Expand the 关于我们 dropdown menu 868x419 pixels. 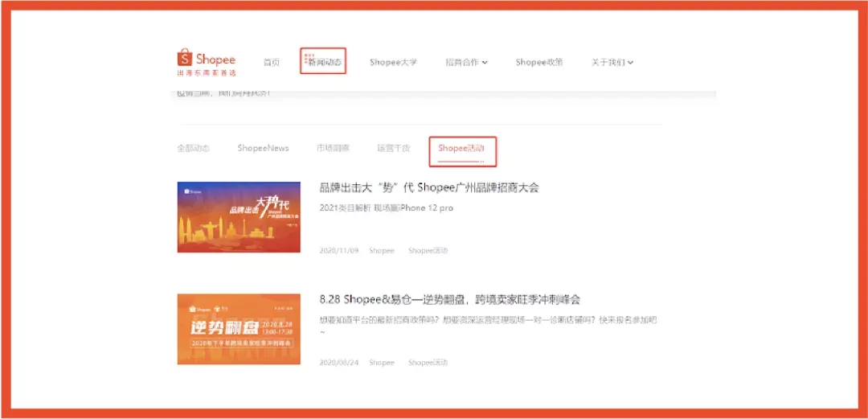[612, 62]
